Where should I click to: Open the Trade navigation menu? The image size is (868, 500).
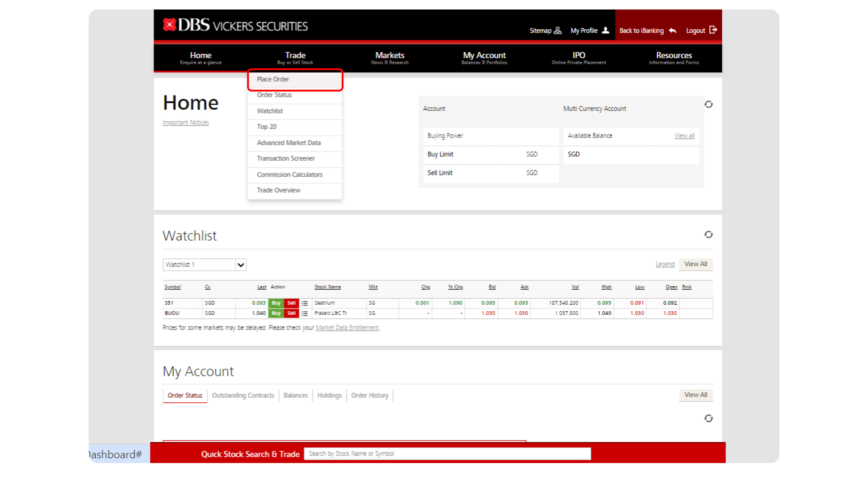click(x=295, y=58)
